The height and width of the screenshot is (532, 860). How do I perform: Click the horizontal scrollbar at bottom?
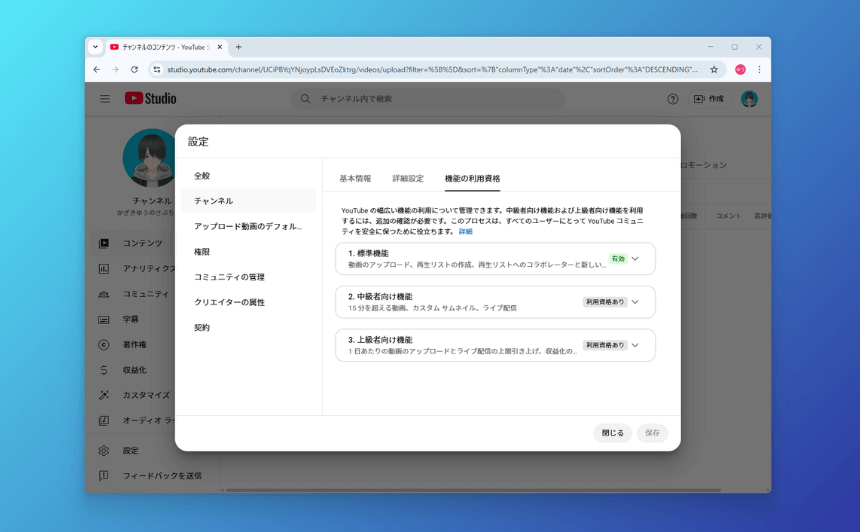(x=473, y=490)
